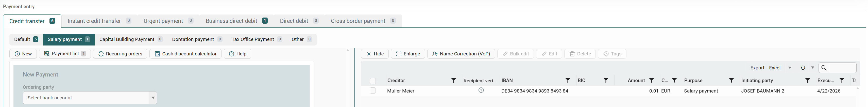Open the IBAN column filter
Image resolution: width=868 pixels, height=107 pixels.
[x=568, y=81]
